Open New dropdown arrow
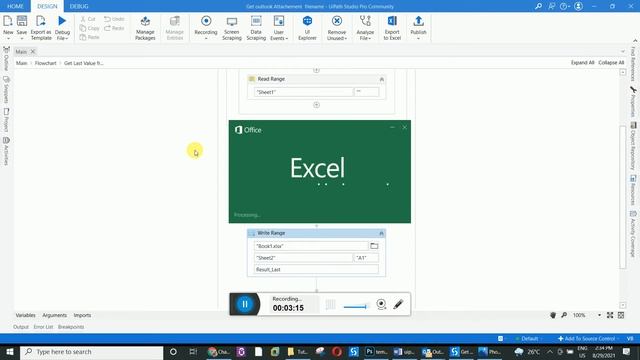Screen dimensions: 640x360 (8, 38)
